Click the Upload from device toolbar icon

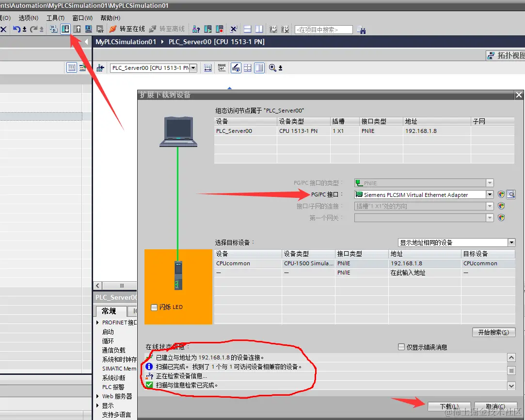click(x=77, y=29)
